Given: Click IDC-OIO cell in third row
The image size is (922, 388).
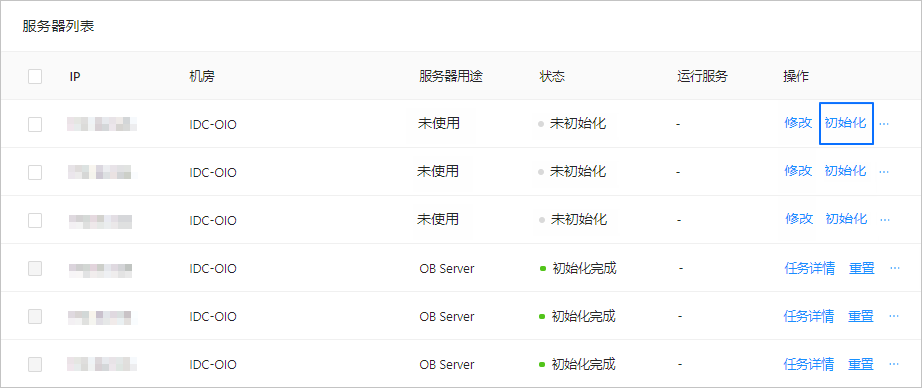Looking at the screenshot, I should point(213,221).
